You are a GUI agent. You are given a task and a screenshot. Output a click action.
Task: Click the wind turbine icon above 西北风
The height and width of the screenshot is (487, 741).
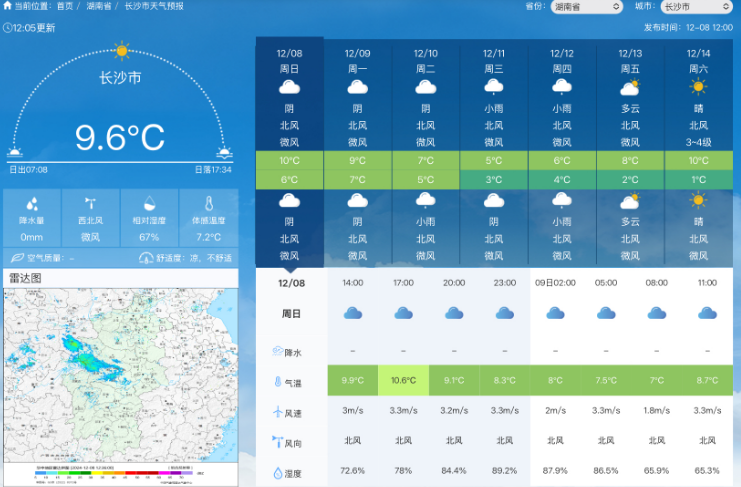90,202
